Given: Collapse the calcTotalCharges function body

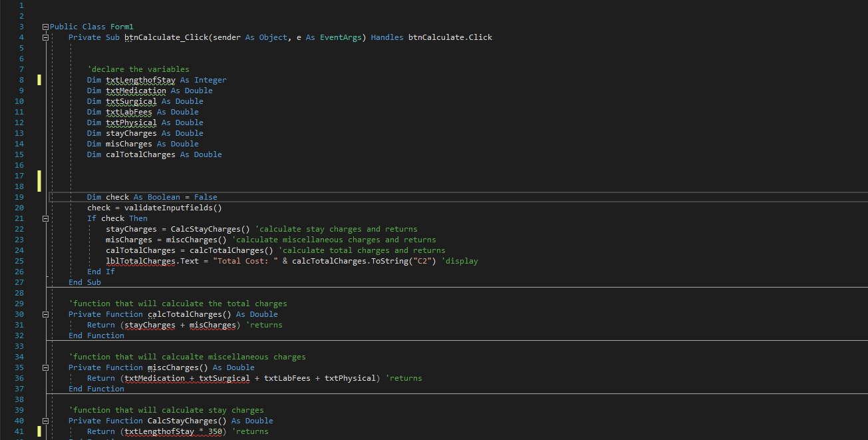Looking at the screenshot, I should point(45,314).
